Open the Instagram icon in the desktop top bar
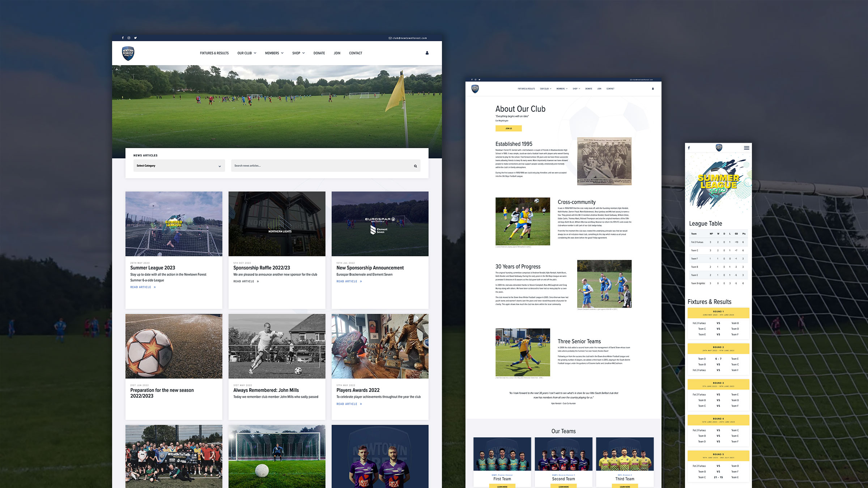The height and width of the screenshot is (488, 868). (x=129, y=38)
